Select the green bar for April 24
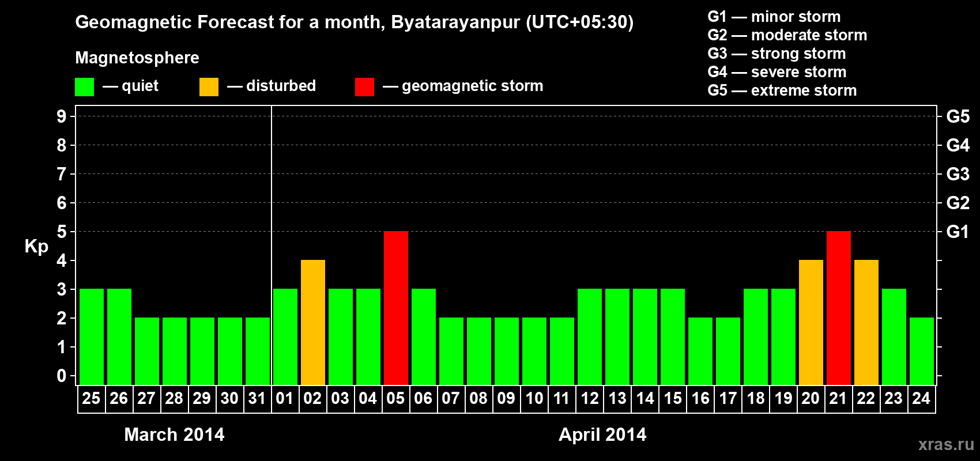Viewport: 980px width, 461px height. click(922, 351)
